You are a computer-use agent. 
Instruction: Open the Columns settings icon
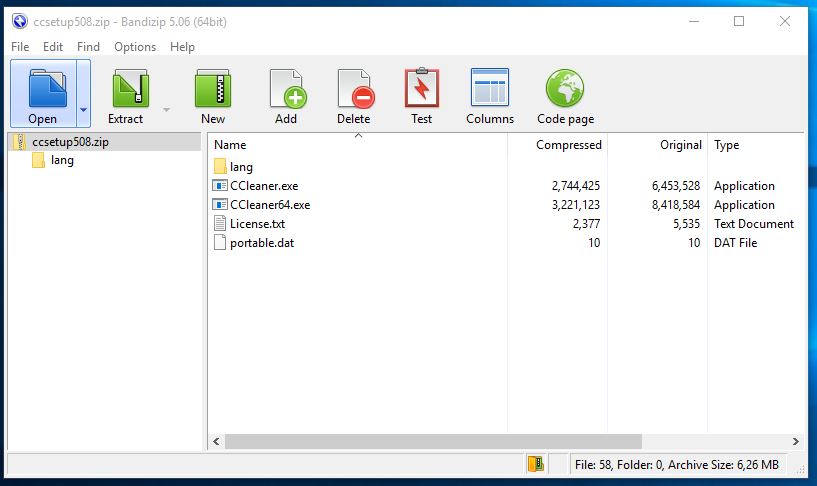[489, 88]
